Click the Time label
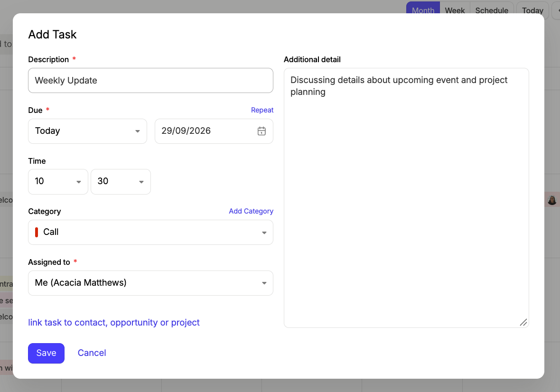 point(37,161)
